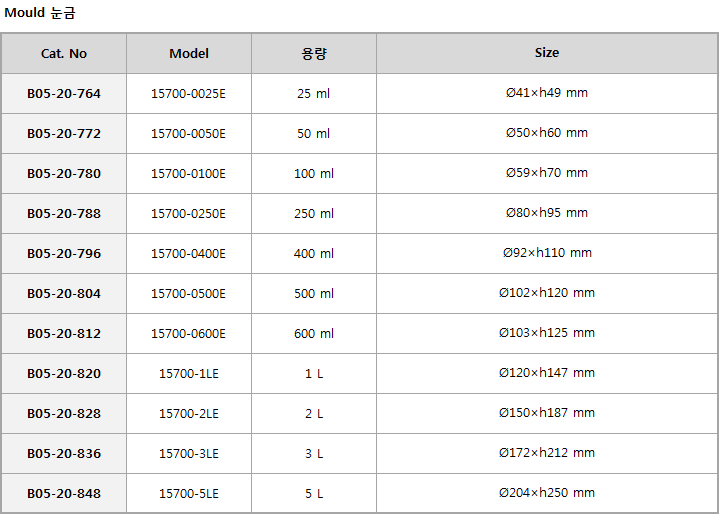
Task: Click the Model column header
Action: click(x=189, y=54)
